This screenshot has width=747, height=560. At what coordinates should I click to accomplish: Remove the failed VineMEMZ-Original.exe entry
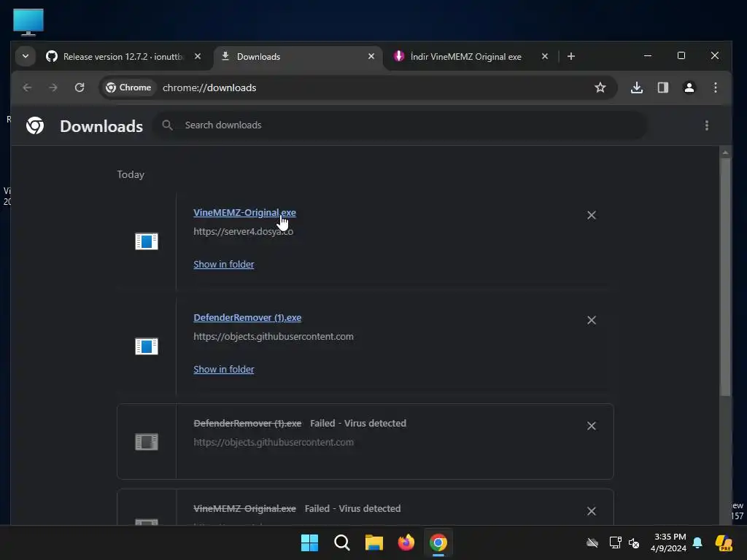[x=591, y=511]
